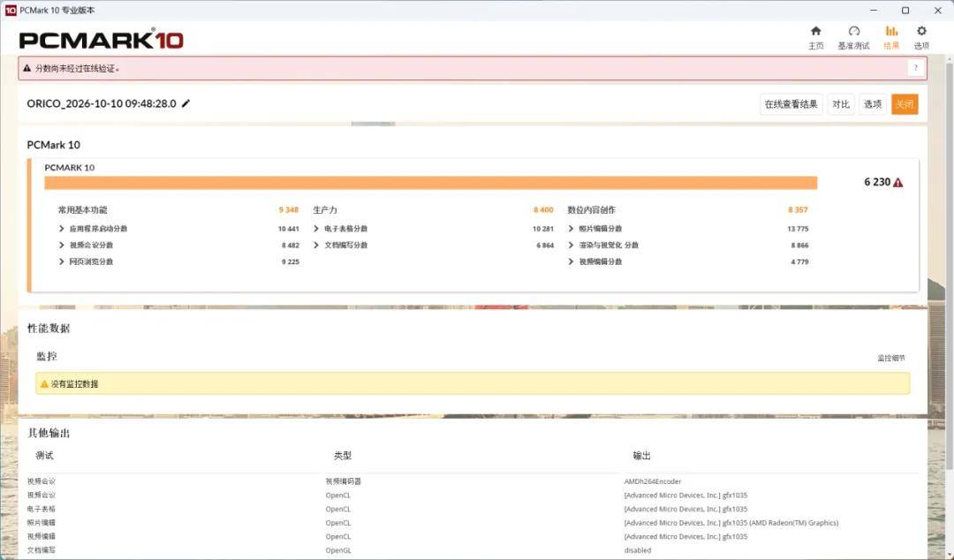Click the AMDh264Encoder output value
The width and height of the screenshot is (954, 560).
[x=653, y=481]
